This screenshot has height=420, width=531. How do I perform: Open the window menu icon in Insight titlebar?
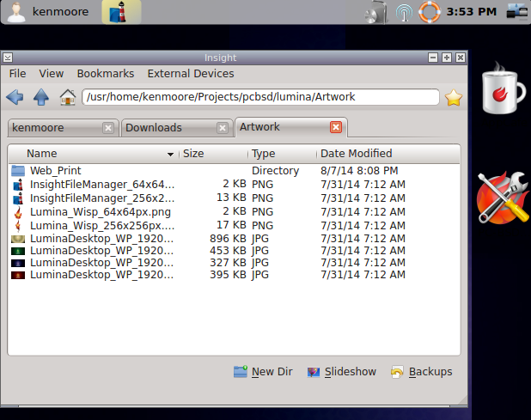click(8, 58)
